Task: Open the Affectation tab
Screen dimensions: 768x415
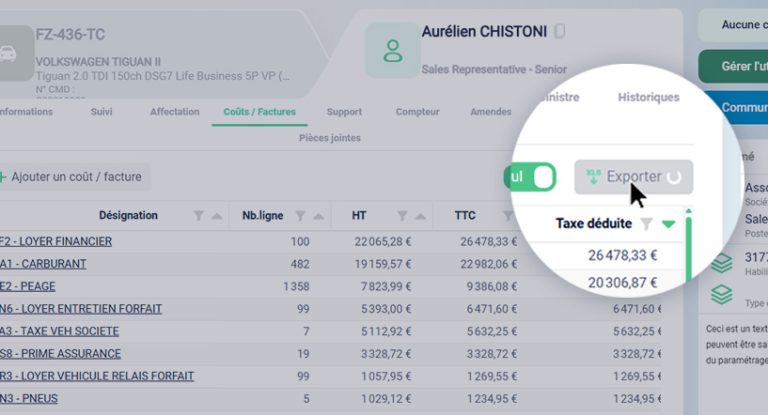Action: pos(174,112)
